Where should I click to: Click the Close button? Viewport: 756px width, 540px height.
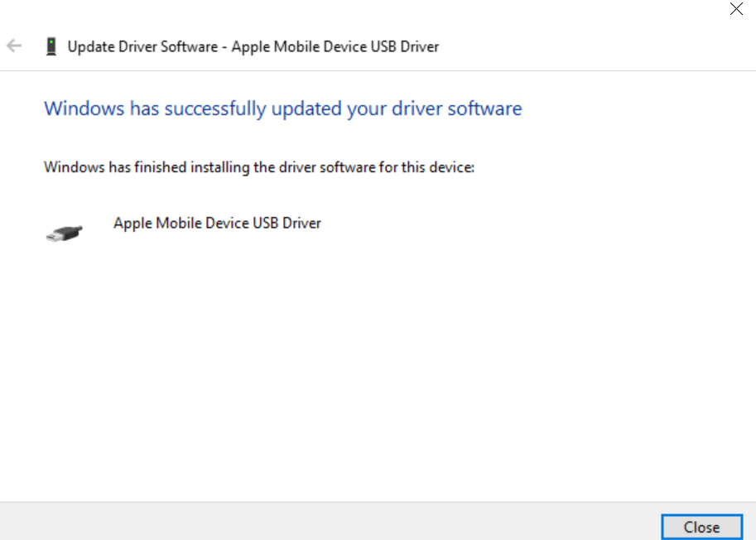pyautogui.click(x=701, y=527)
